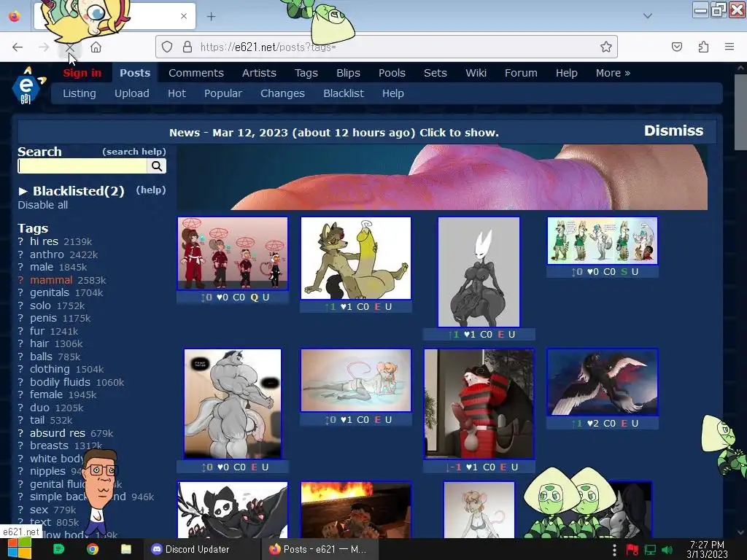Open the Changes submenu link
747x560 pixels.
point(282,93)
